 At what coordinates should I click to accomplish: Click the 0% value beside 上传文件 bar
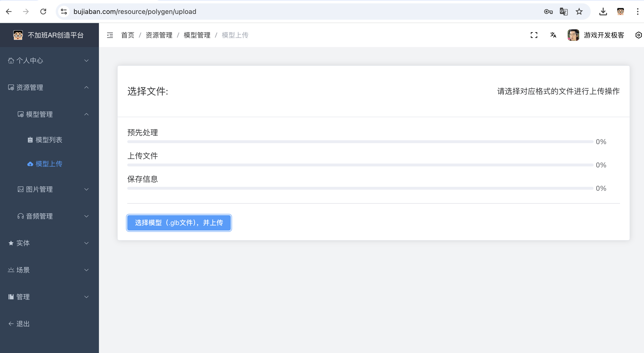point(601,165)
